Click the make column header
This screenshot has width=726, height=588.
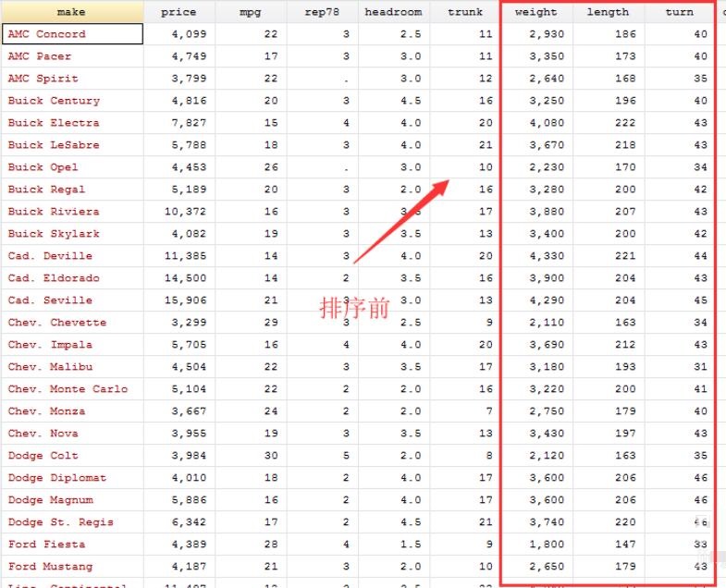pyautogui.click(x=71, y=12)
